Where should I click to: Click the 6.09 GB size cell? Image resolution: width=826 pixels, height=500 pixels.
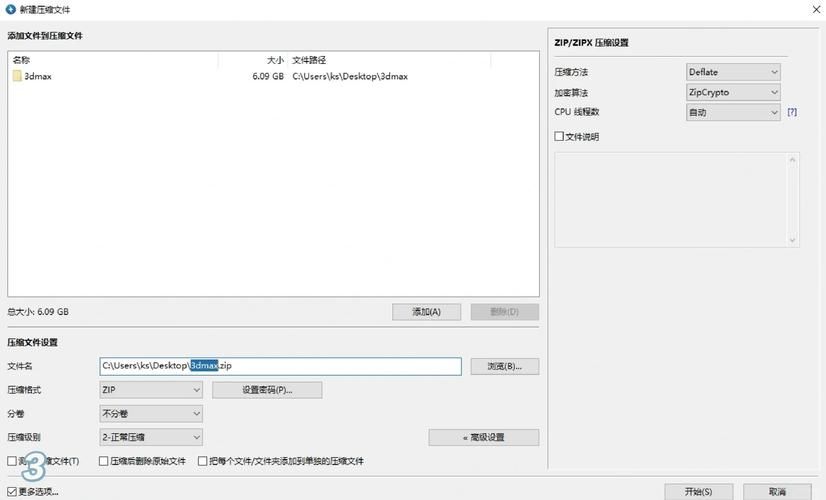[268, 76]
